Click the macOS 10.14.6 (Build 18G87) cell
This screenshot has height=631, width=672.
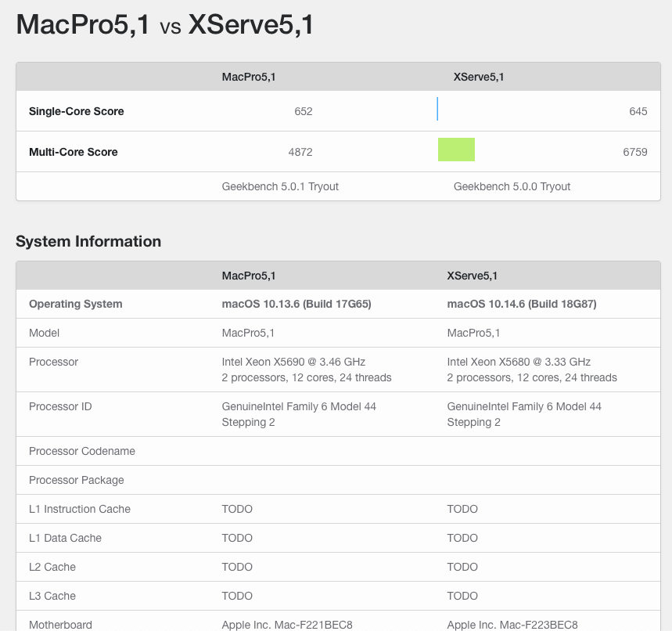coord(522,304)
